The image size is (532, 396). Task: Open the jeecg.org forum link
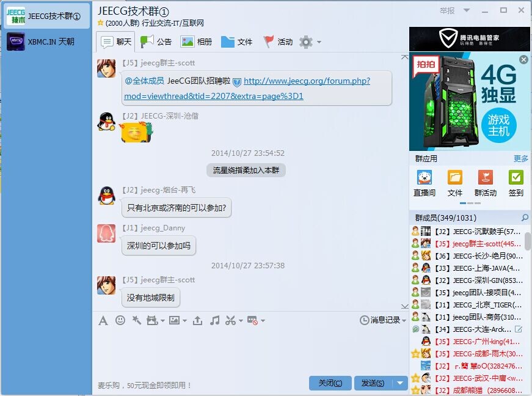(247, 88)
